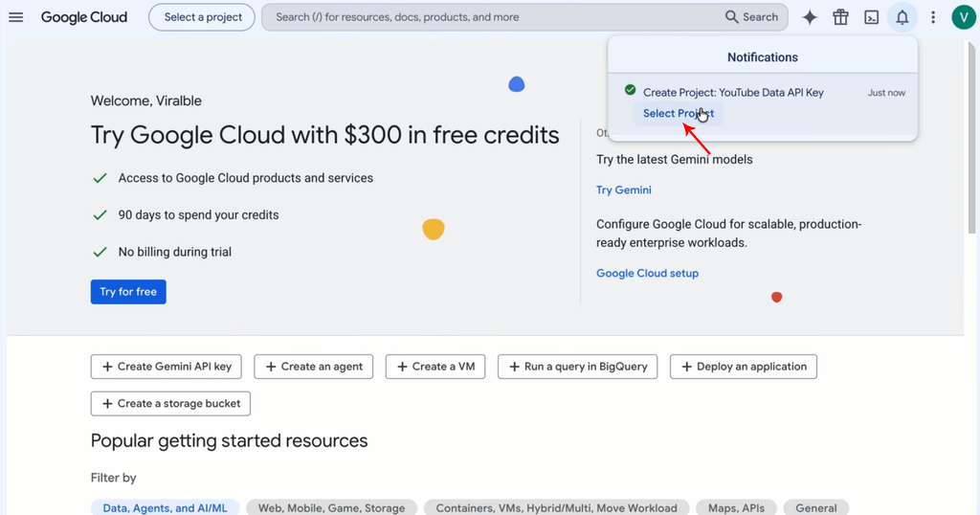Viewport: 980px width, 515px height.
Task: Select Containers, VMs, Hybrid/Multi filter chip
Action: tap(556, 507)
